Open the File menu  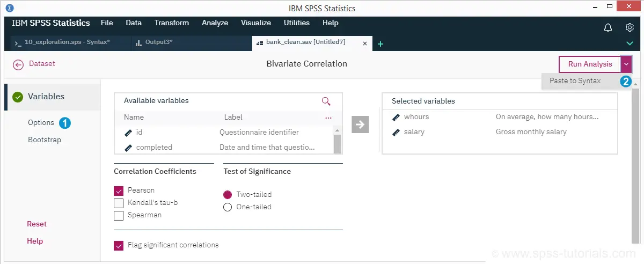pyautogui.click(x=107, y=23)
